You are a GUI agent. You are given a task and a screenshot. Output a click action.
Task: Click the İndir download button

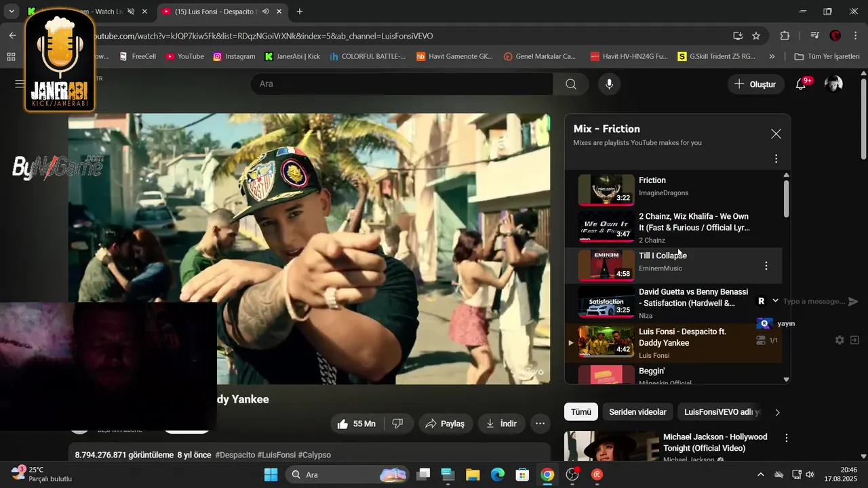tap(502, 424)
